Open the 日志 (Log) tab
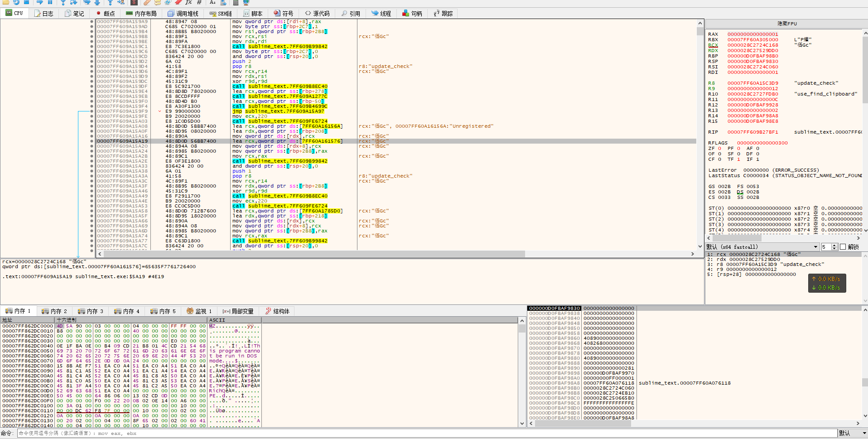 [x=44, y=14]
